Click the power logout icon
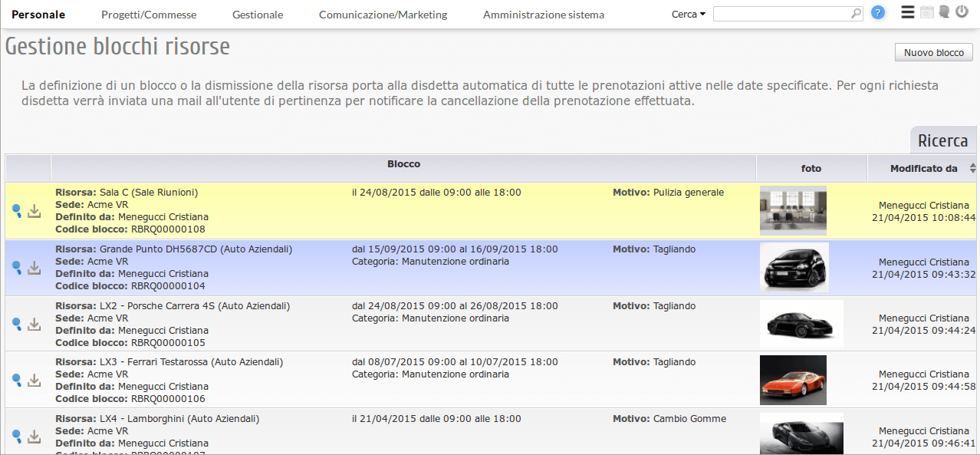 coord(962,12)
